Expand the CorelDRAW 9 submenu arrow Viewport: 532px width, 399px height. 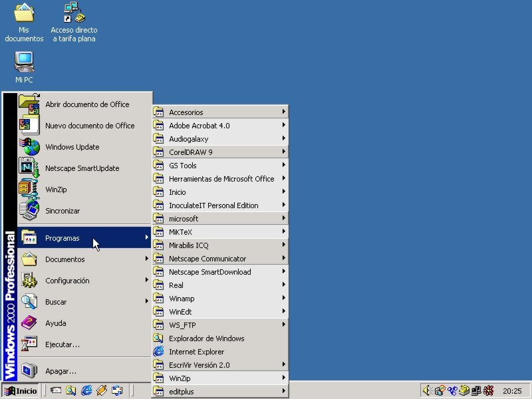[x=284, y=152]
